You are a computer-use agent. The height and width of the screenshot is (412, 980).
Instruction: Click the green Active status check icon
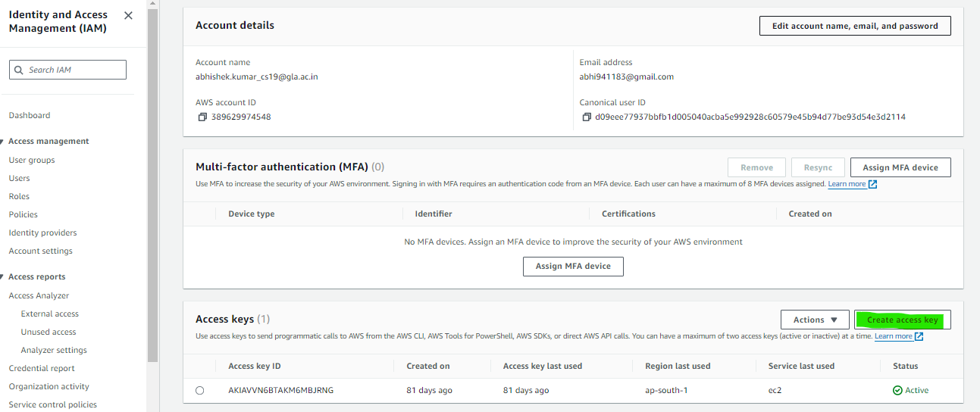897,391
